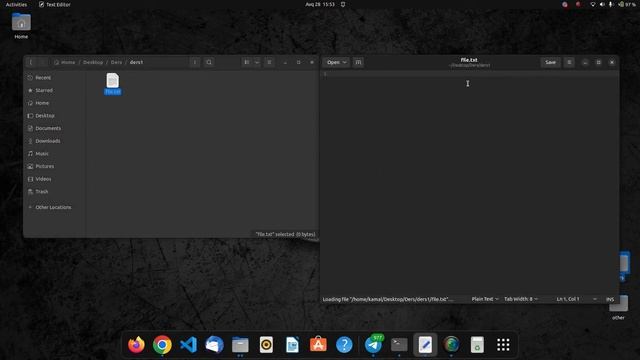Go to Home in Files breadcrumb

point(65,62)
